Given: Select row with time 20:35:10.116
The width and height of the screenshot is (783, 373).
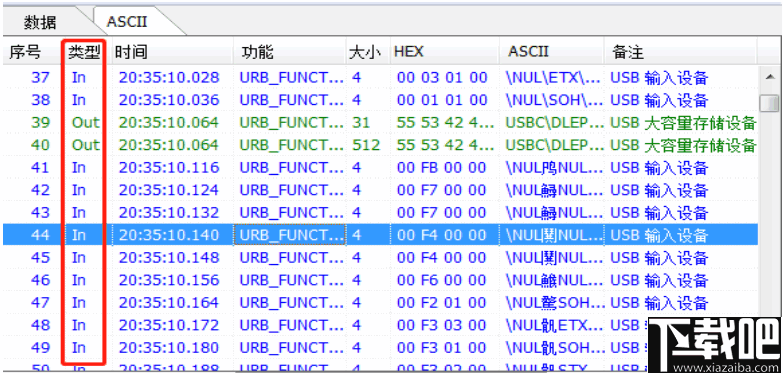Looking at the screenshot, I should pos(381,167).
